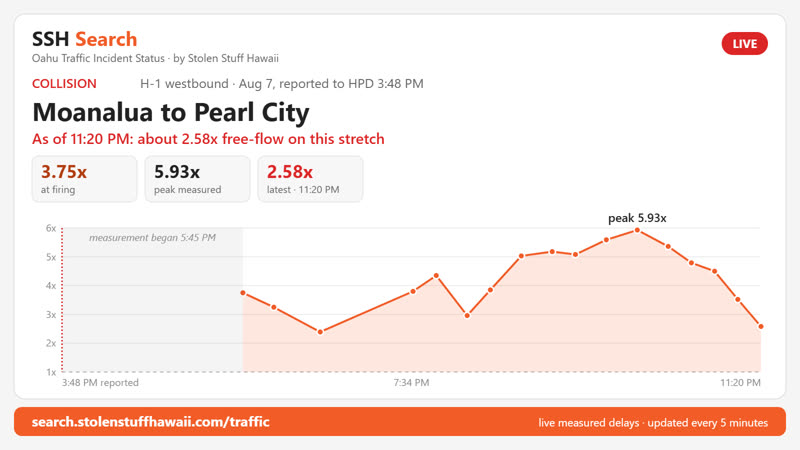Image resolution: width=800 pixels, height=450 pixels.
Task: Click the 7:34 PM axis label
Action: [411, 383]
